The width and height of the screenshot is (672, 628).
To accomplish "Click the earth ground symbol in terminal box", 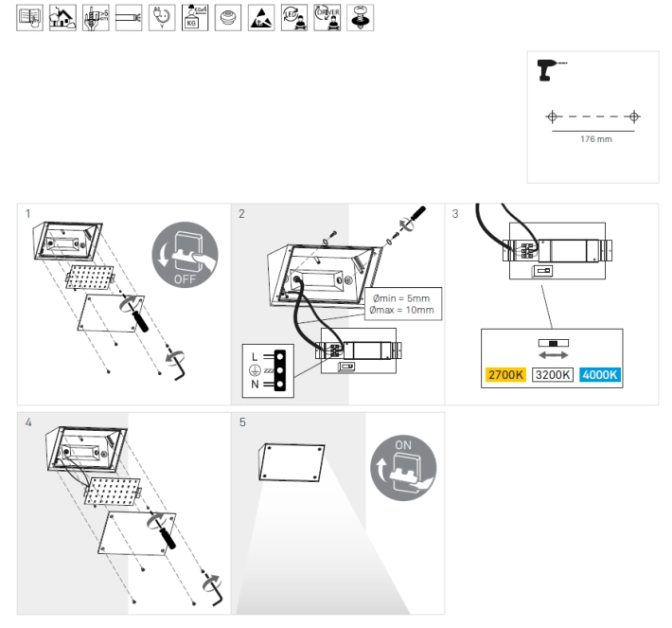I will click(255, 370).
